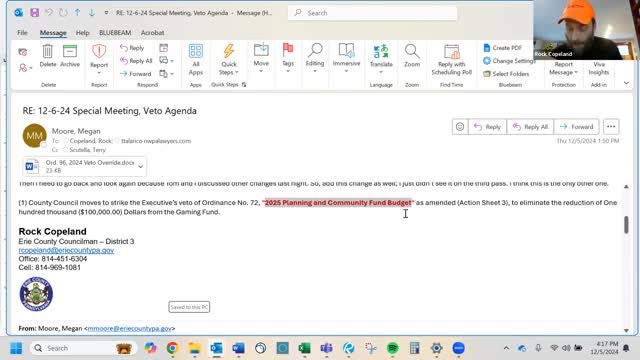This screenshot has height=360, width=640.
Task: Click the Delete trash can icon
Action: [48, 51]
